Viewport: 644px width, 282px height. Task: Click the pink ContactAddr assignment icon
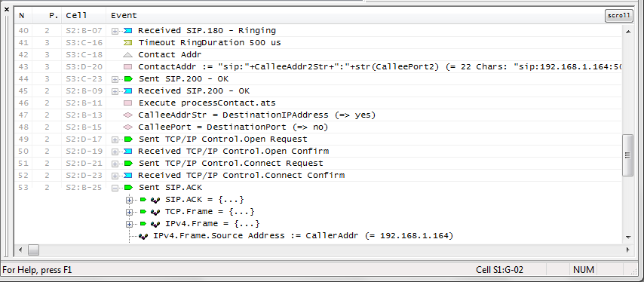(x=127, y=66)
